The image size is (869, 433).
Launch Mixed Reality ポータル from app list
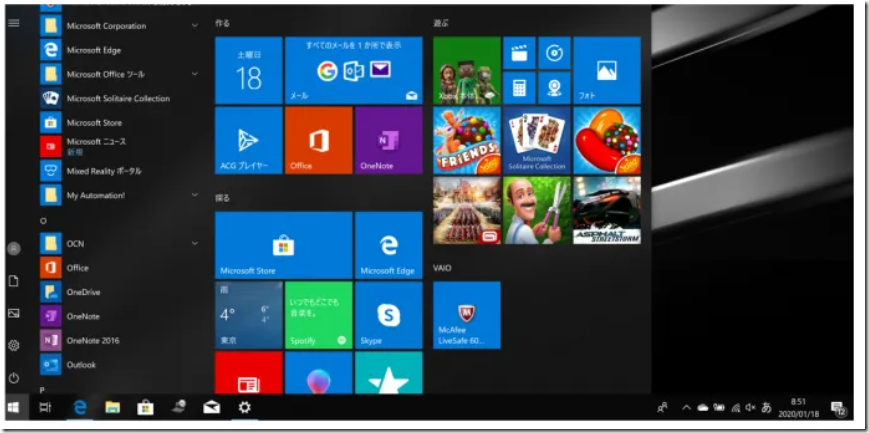click(x=120, y=171)
